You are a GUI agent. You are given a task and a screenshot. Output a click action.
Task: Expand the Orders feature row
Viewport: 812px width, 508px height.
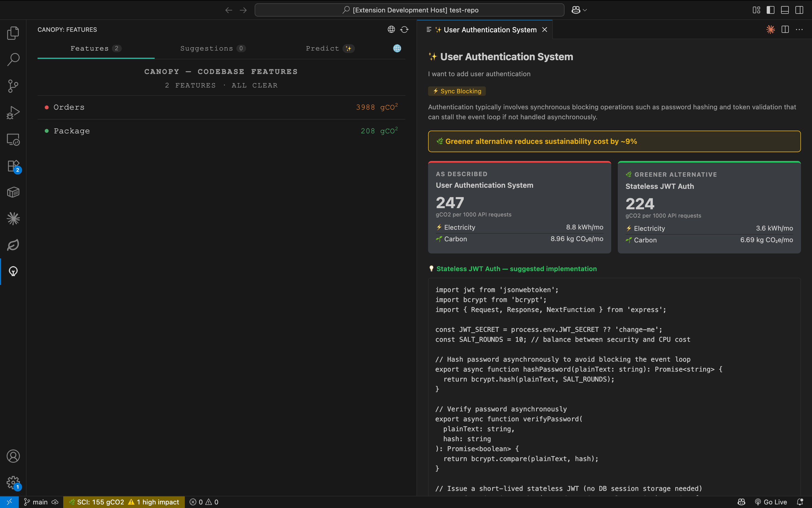(x=69, y=107)
